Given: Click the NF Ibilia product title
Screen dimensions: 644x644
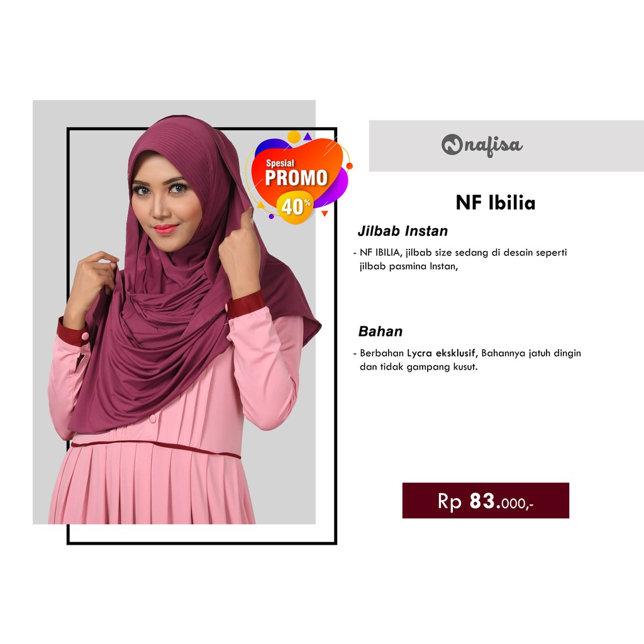Looking at the screenshot, I should (496, 203).
